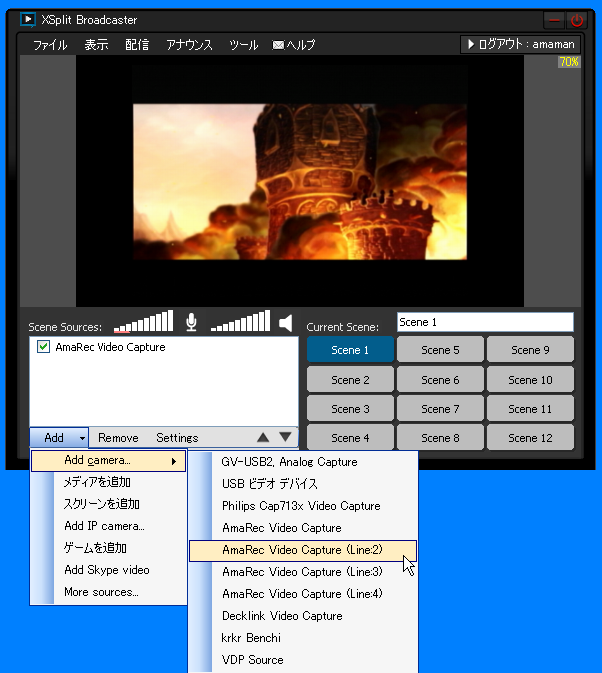Select AmaRec Video Capture (Line:3)

tap(303, 572)
